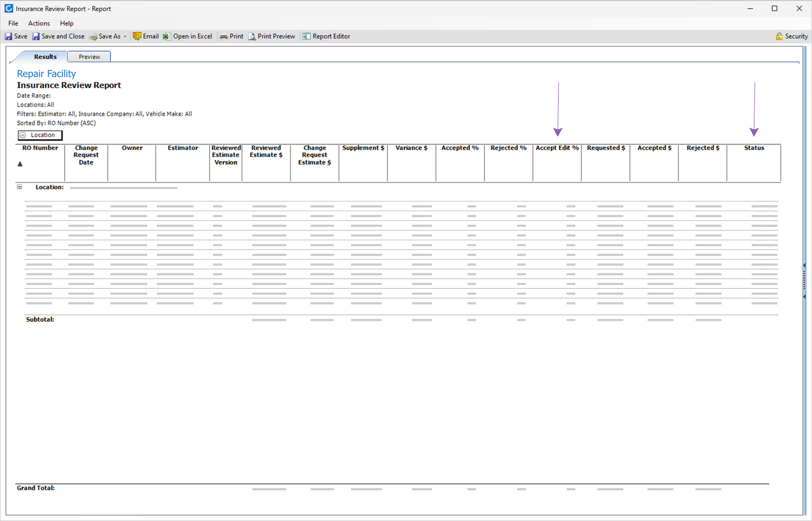Sort by Change Request Date column

(86, 155)
